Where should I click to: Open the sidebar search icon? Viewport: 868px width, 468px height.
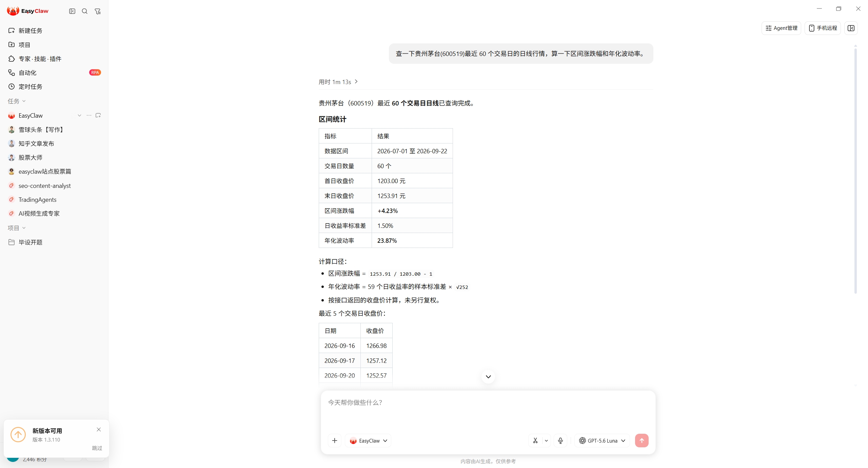click(85, 11)
